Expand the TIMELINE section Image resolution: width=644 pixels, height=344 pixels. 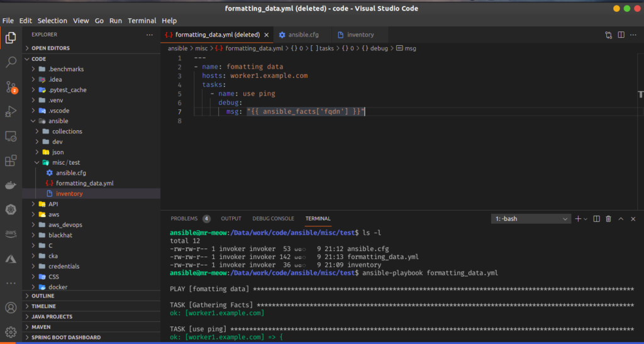[91, 306]
